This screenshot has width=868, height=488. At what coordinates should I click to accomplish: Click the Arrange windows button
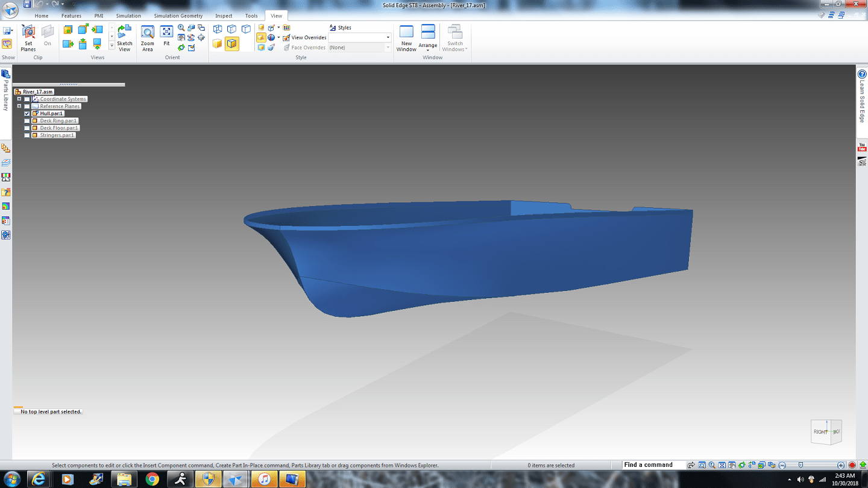[x=428, y=39]
